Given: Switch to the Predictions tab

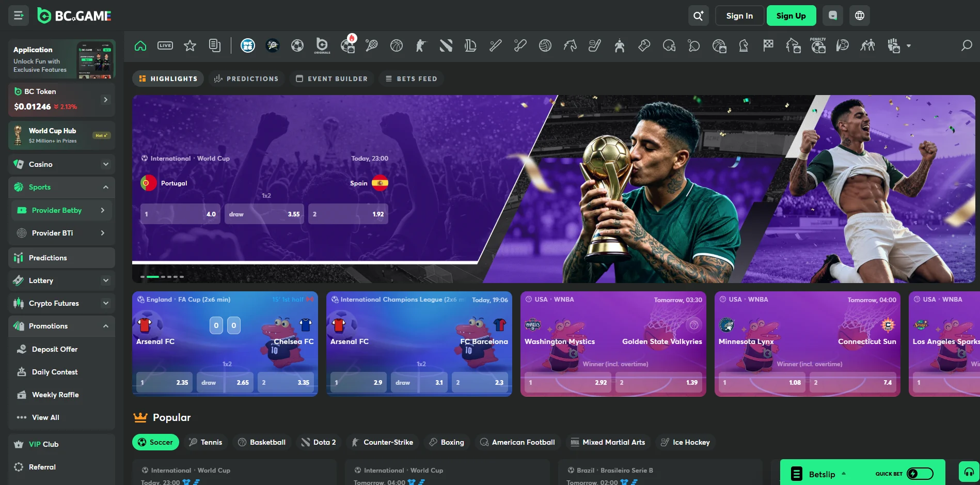Looking at the screenshot, I should [246, 79].
